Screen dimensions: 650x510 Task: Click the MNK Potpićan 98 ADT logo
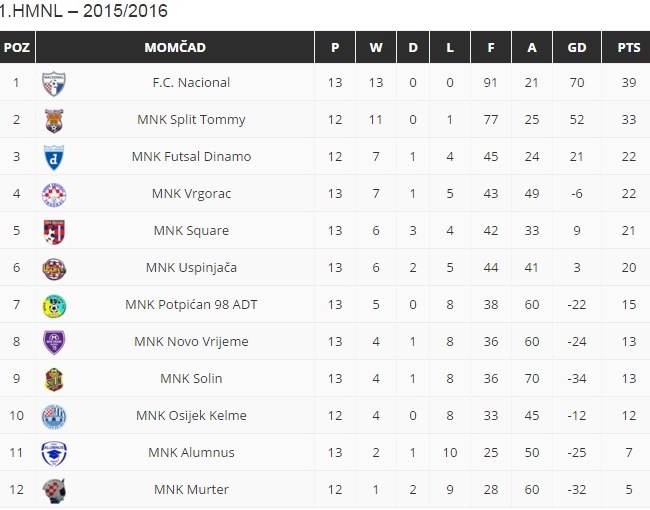[53, 305]
